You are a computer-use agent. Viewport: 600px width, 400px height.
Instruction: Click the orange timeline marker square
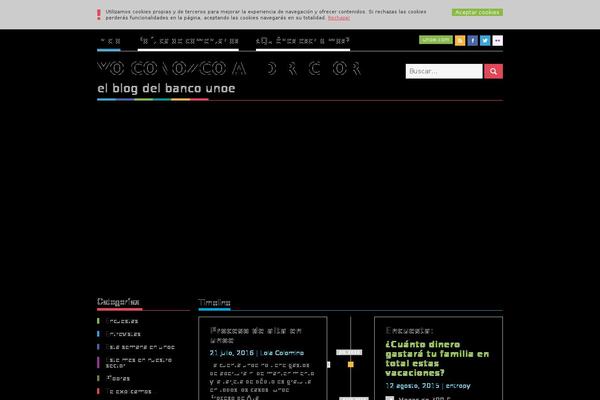pyautogui.click(x=351, y=364)
